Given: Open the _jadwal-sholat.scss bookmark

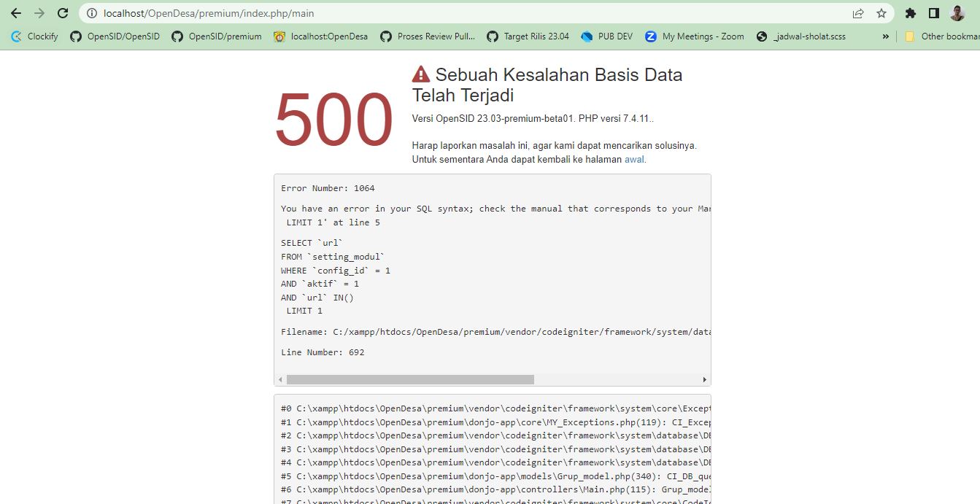Looking at the screenshot, I should [801, 36].
